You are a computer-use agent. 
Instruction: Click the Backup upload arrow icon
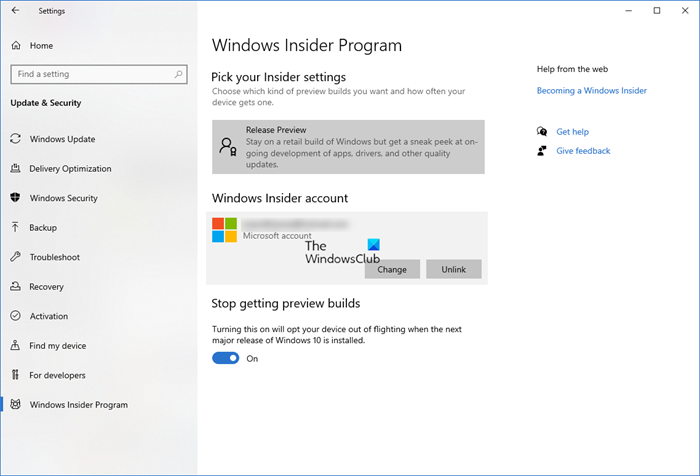tap(16, 227)
